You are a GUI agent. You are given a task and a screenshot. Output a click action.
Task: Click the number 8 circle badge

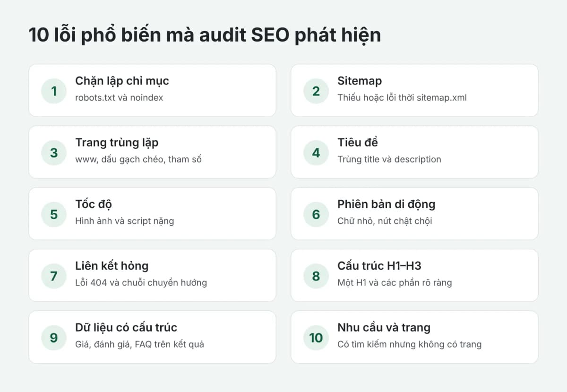[316, 276]
